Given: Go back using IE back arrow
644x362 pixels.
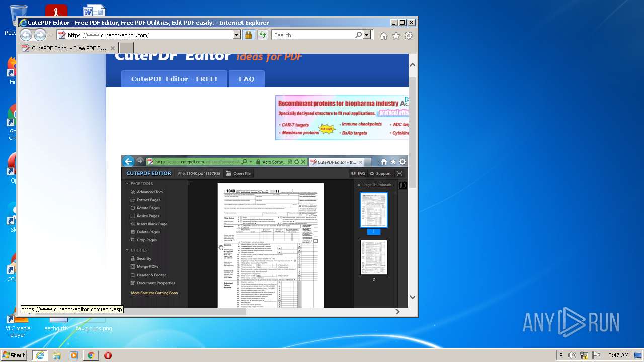Looking at the screenshot, I should (x=26, y=35).
